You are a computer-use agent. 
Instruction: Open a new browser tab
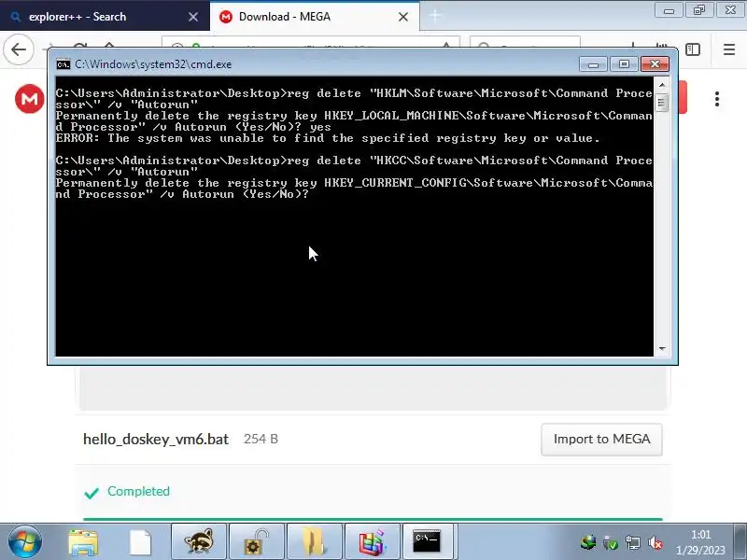435,16
